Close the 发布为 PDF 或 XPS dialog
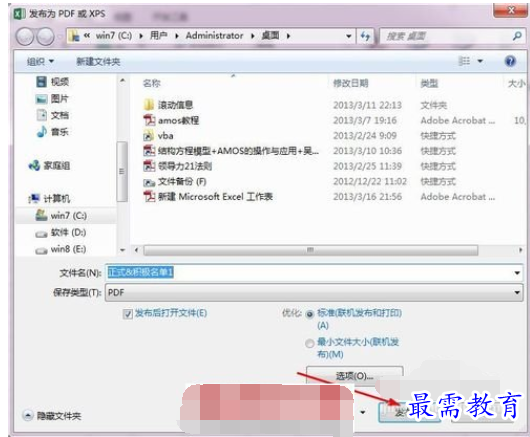 tap(511, 11)
